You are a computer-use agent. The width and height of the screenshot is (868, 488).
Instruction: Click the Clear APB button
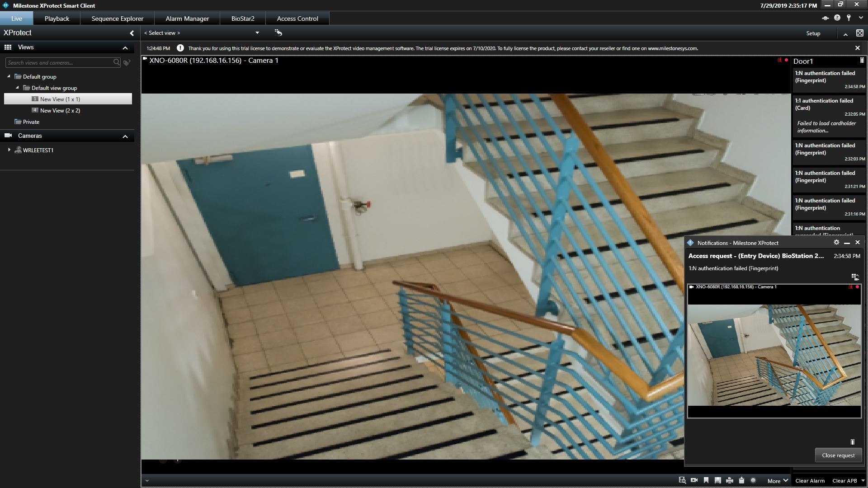point(844,481)
